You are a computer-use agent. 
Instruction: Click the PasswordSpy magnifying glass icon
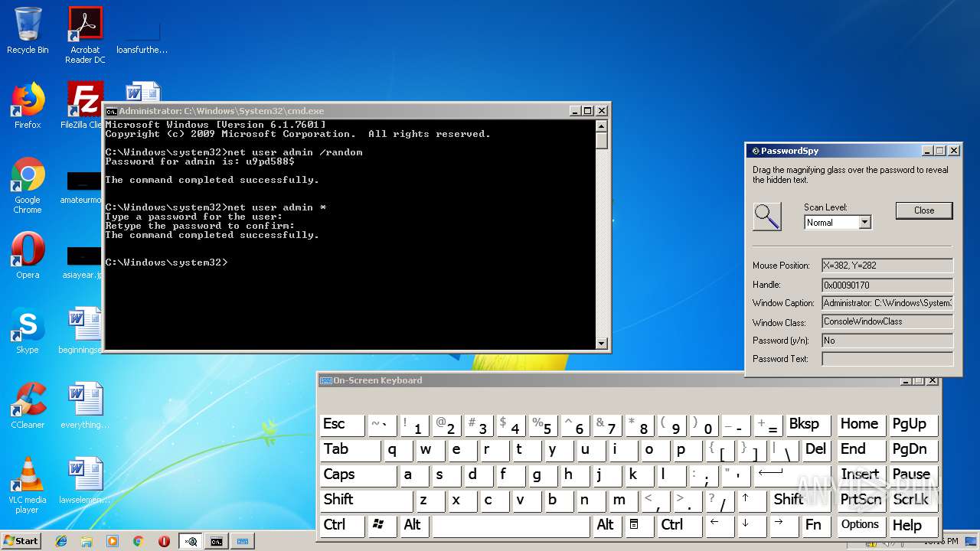click(x=767, y=217)
